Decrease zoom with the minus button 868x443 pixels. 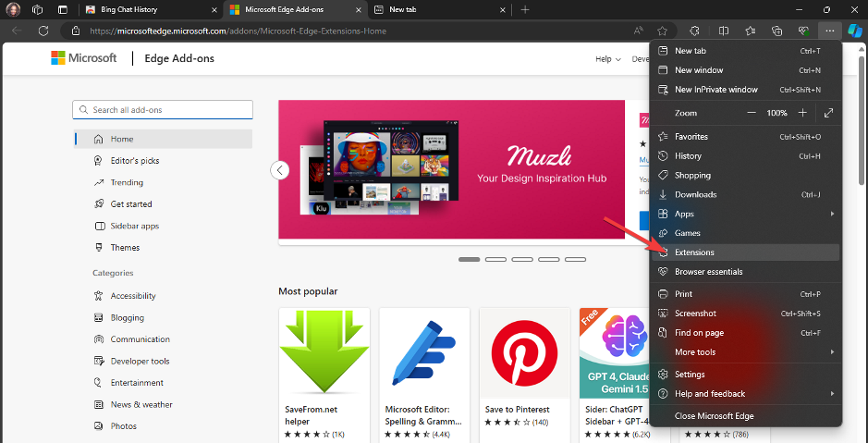(752, 113)
